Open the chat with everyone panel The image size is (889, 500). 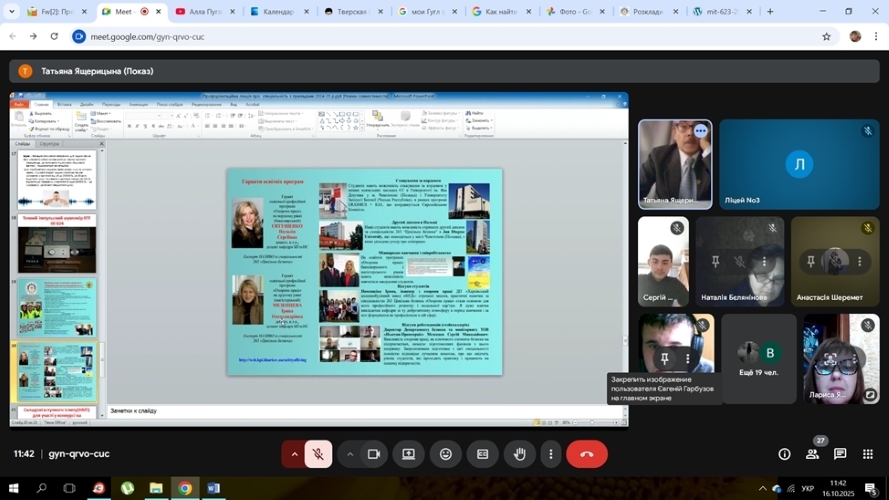click(x=841, y=454)
